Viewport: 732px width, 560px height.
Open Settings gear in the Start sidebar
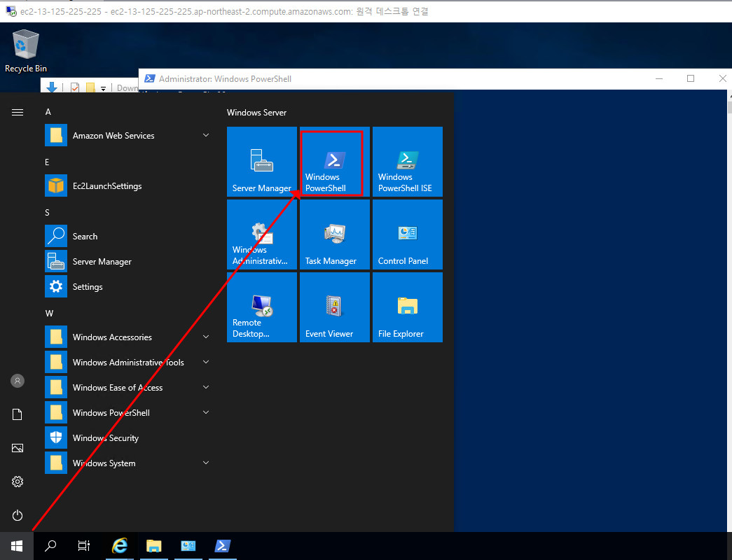[x=18, y=482]
